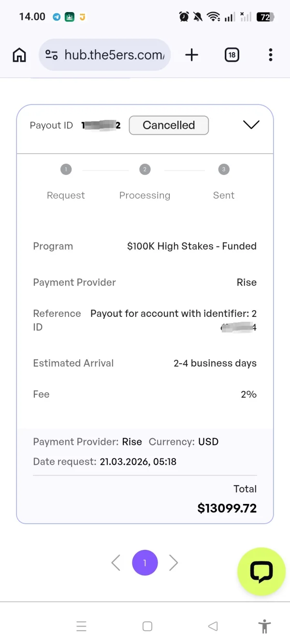Open a new tab with plus icon
290x644 pixels.
[192, 55]
